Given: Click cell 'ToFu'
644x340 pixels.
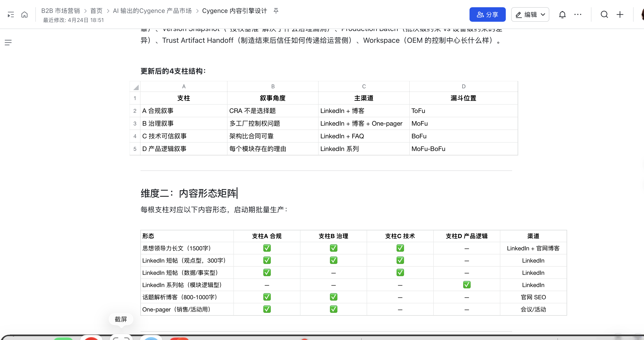Looking at the screenshot, I should pyautogui.click(x=463, y=111).
